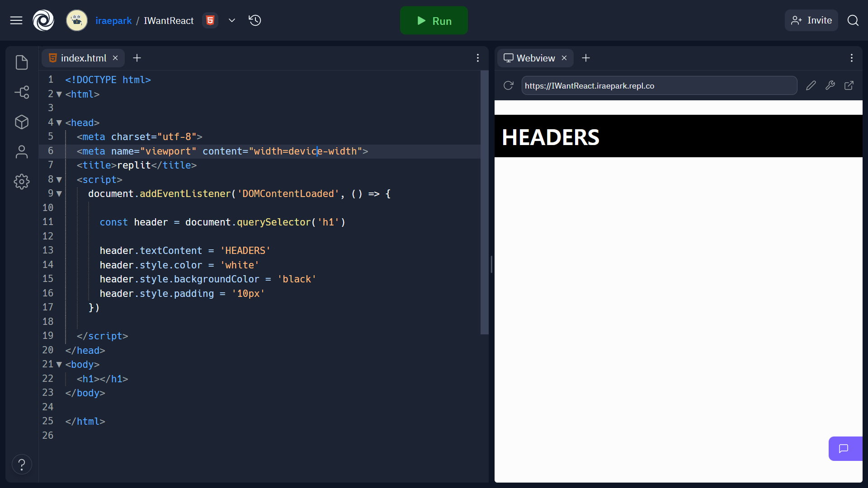Click line number 26 in gutter

(x=48, y=436)
